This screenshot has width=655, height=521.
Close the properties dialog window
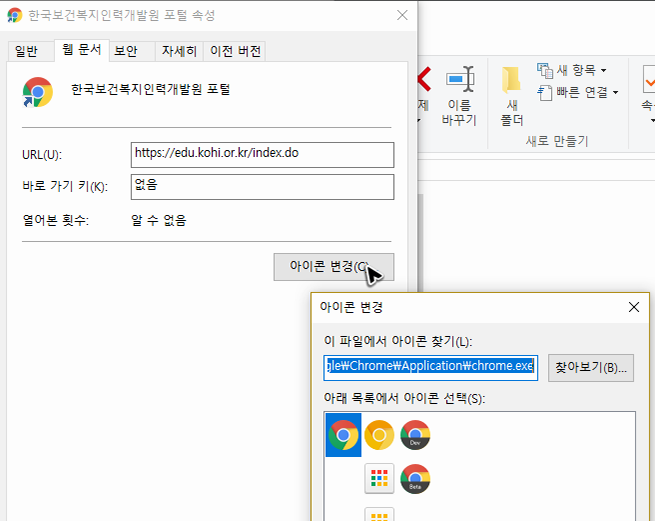click(402, 15)
